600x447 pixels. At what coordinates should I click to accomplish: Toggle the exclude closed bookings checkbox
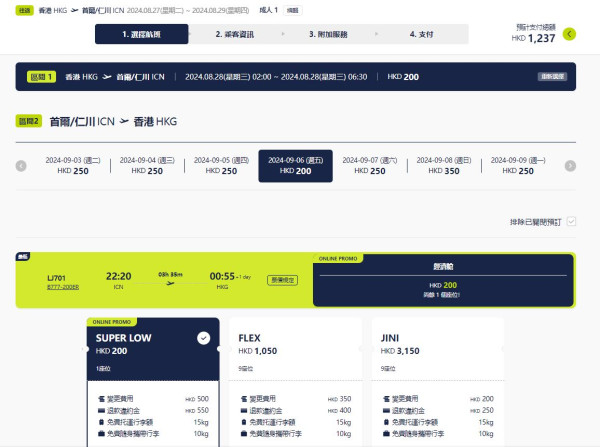tap(571, 221)
